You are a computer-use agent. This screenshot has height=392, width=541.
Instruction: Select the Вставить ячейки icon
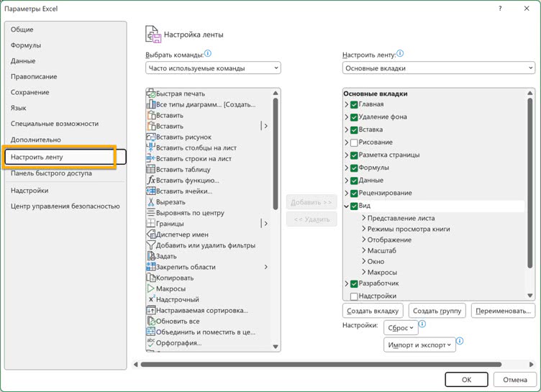pos(151,191)
